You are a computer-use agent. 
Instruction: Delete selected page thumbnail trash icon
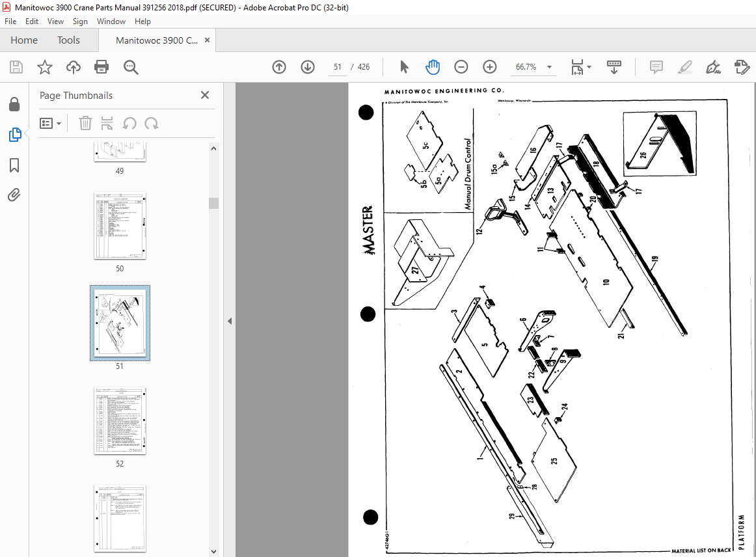click(85, 124)
